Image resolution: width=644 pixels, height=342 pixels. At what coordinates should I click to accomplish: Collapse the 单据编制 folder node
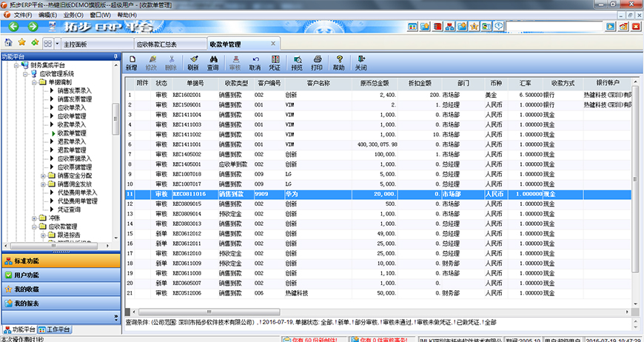[34, 82]
